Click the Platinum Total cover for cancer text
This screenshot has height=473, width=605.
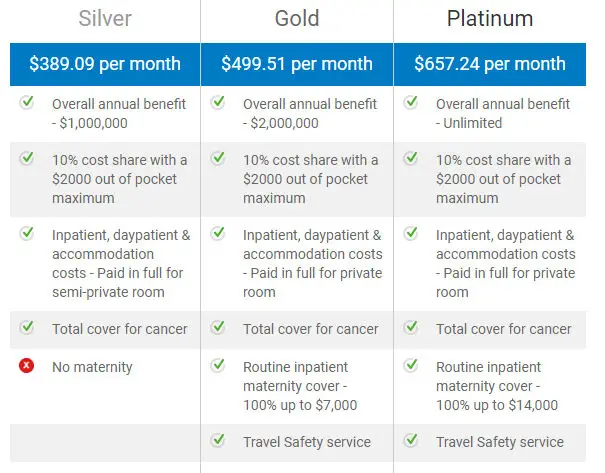(x=504, y=329)
